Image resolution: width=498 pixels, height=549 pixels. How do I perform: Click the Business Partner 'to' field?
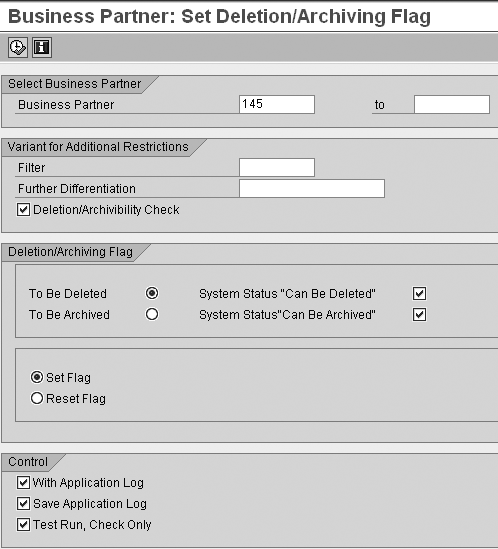pos(452,104)
